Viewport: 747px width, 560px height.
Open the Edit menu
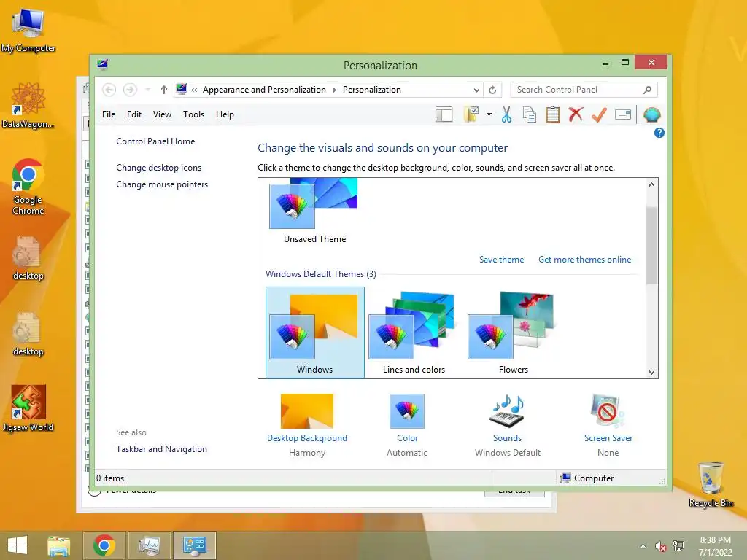click(134, 114)
